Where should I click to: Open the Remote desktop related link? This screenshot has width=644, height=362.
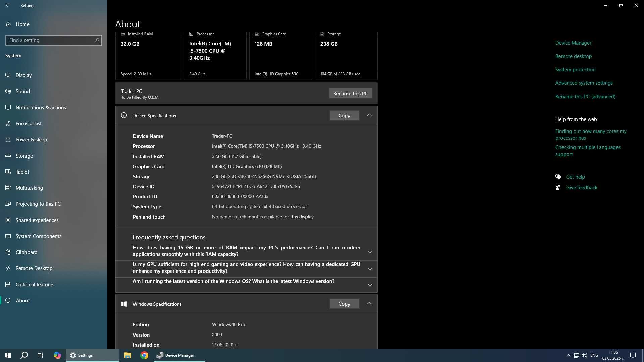click(x=573, y=56)
